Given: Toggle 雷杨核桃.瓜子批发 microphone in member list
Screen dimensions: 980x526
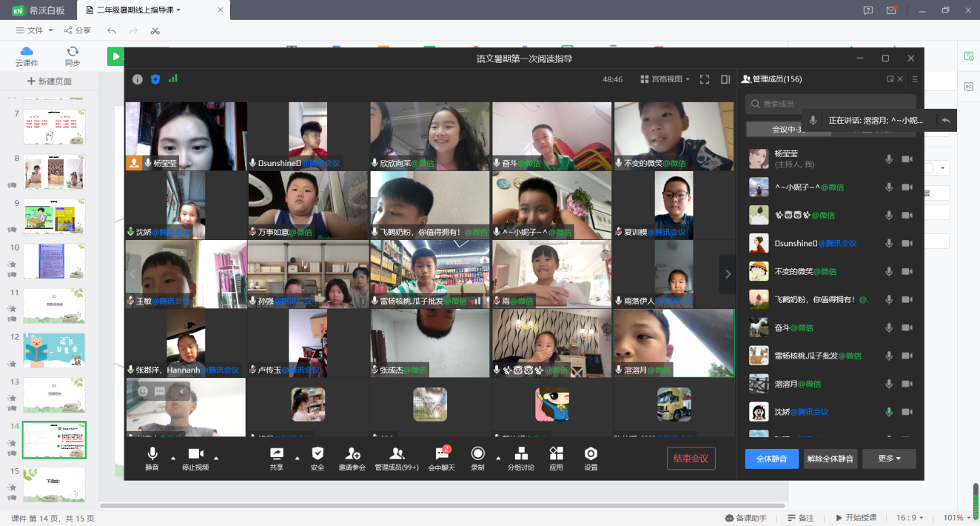Looking at the screenshot, I should 889,356.
